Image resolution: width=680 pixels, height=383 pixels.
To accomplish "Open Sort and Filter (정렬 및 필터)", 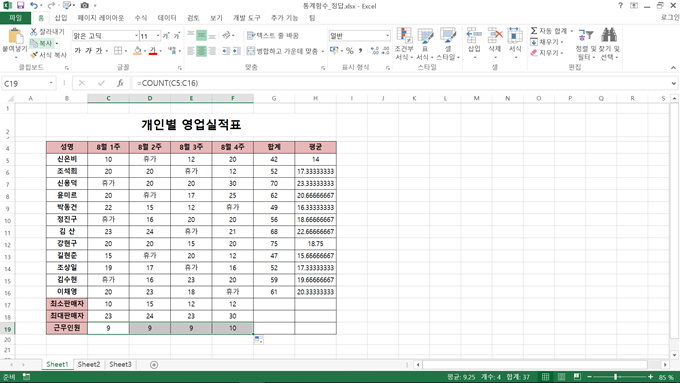I will [x=585, y=44].
